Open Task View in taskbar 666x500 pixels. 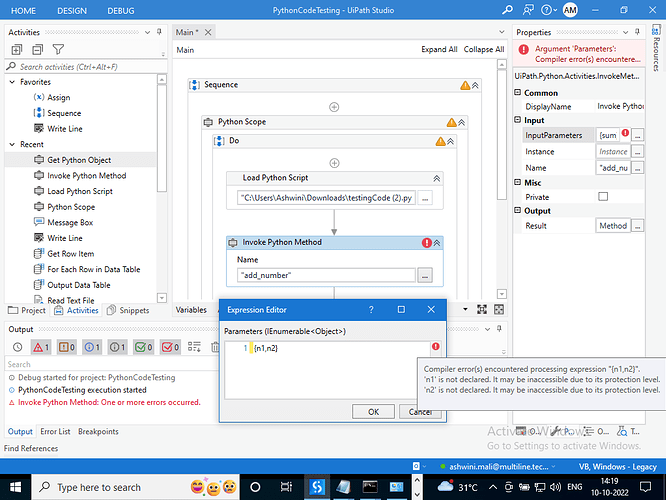(x=286, y=487)
